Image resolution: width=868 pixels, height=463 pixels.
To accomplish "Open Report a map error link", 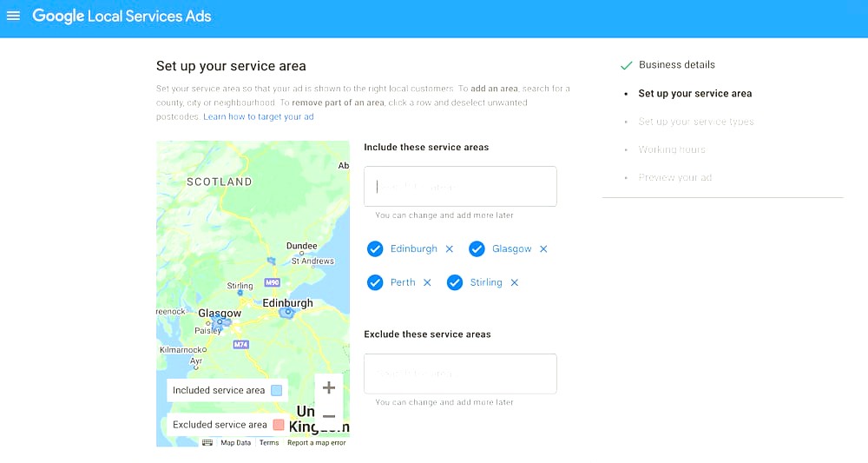I will pos(317,442).
